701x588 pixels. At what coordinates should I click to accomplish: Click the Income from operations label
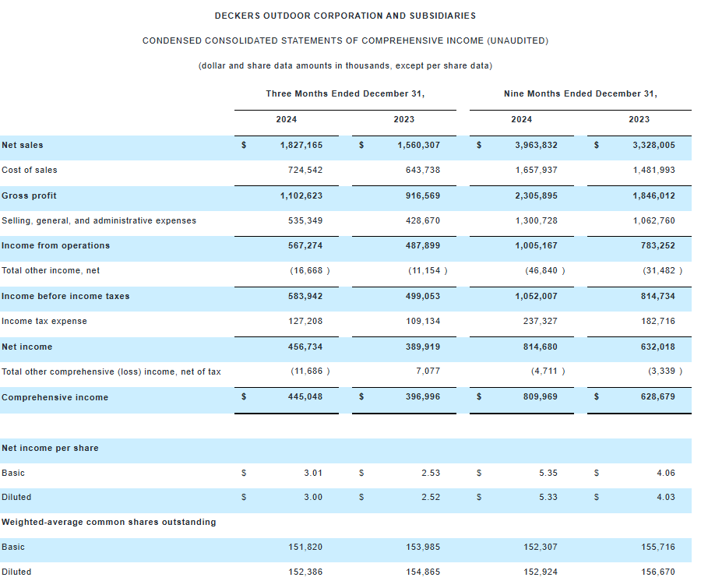point(55,245)
